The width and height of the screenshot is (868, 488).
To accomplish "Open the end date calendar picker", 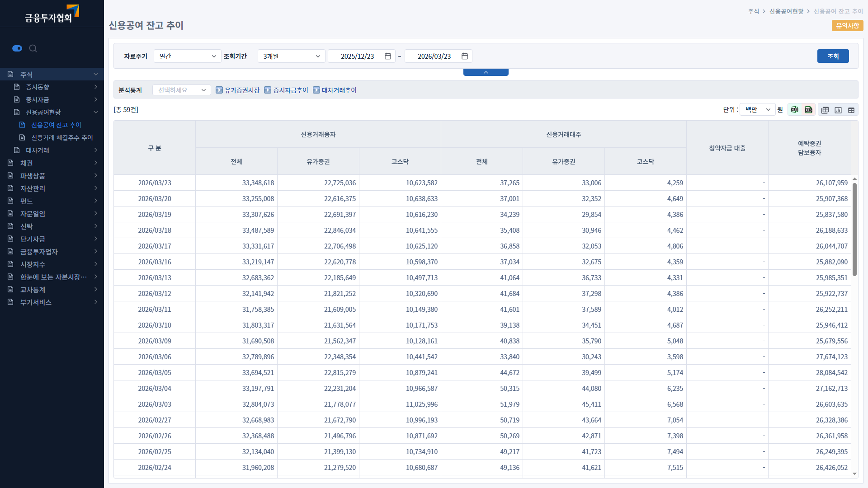I will tap(465, 56).
